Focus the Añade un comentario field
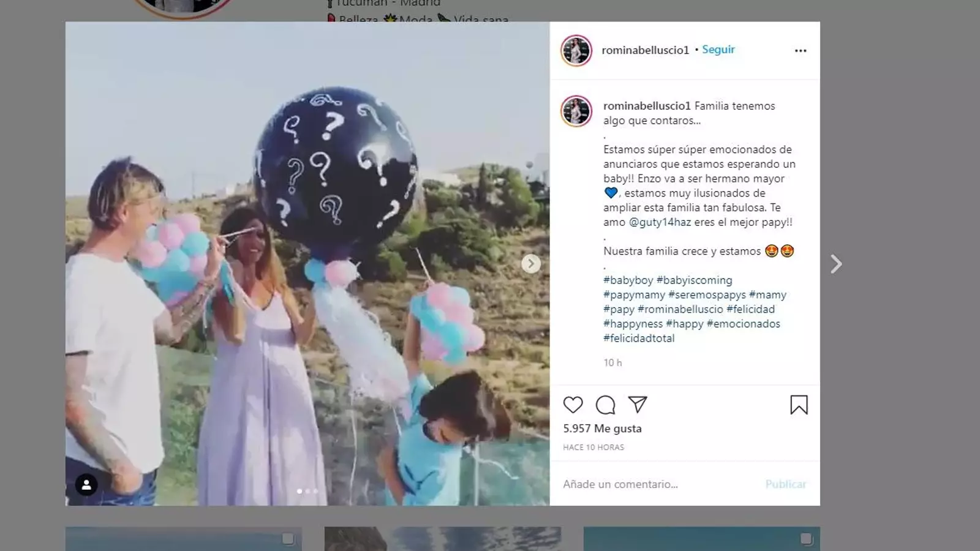Image resolution: width=980 pixels, height=551 pixels. tap(658, 484)
